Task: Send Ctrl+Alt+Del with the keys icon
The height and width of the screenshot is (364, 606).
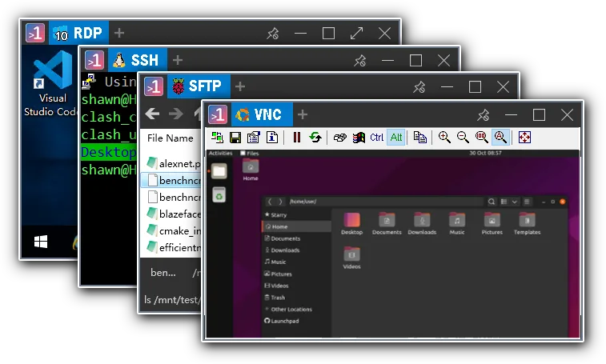Action: point(340,137)
